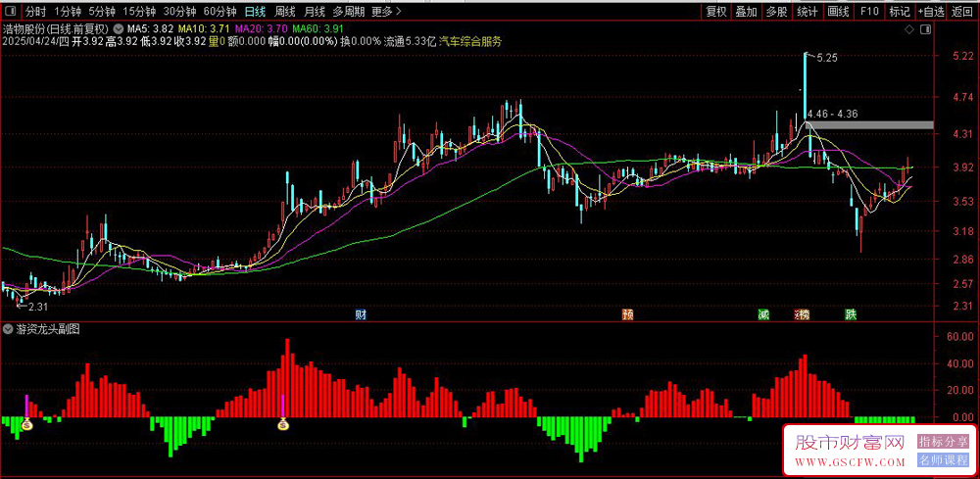Click the 4.46 - 4.36 gap label
Viewport: 980px width, 479px height.
(832, 115)
